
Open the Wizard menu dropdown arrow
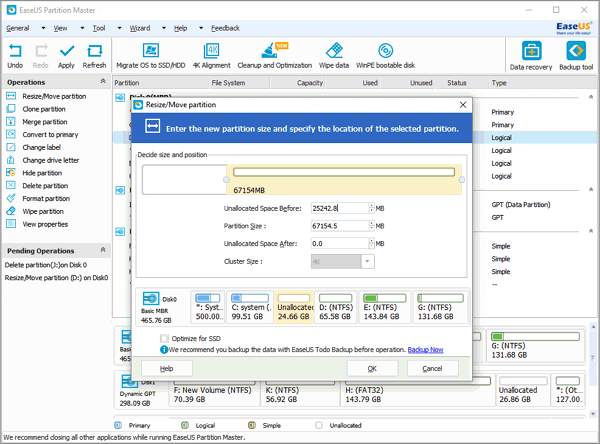pos(164,28)
